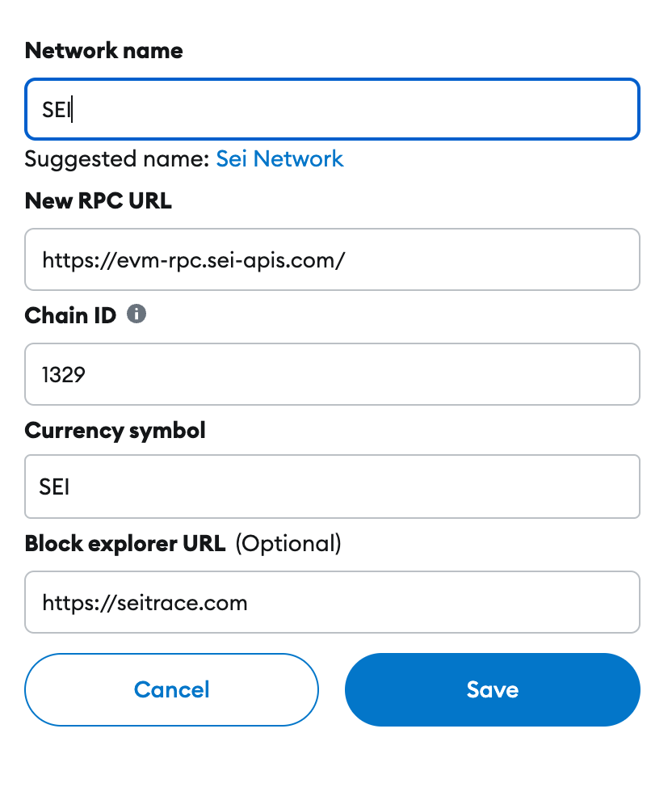Focus the Block explorer URL field

[332, 602]
